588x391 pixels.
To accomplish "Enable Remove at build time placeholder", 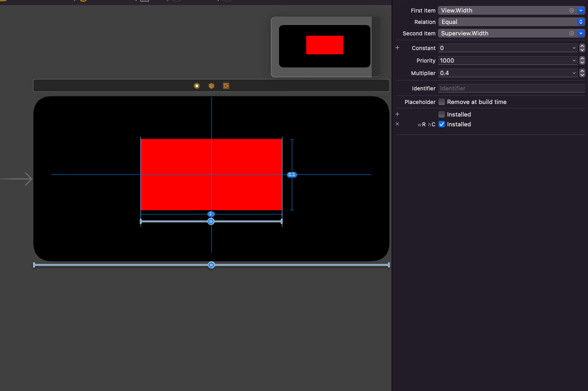I will pyautogui.click(x=442, y=102).
